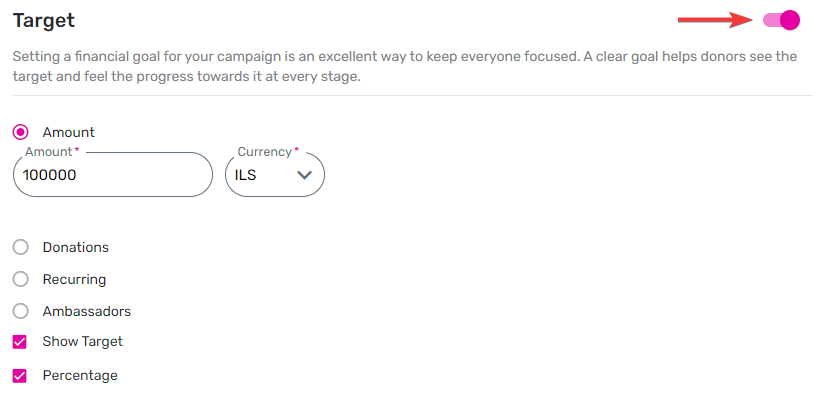Click the red arrow annotation

[716, 20]
